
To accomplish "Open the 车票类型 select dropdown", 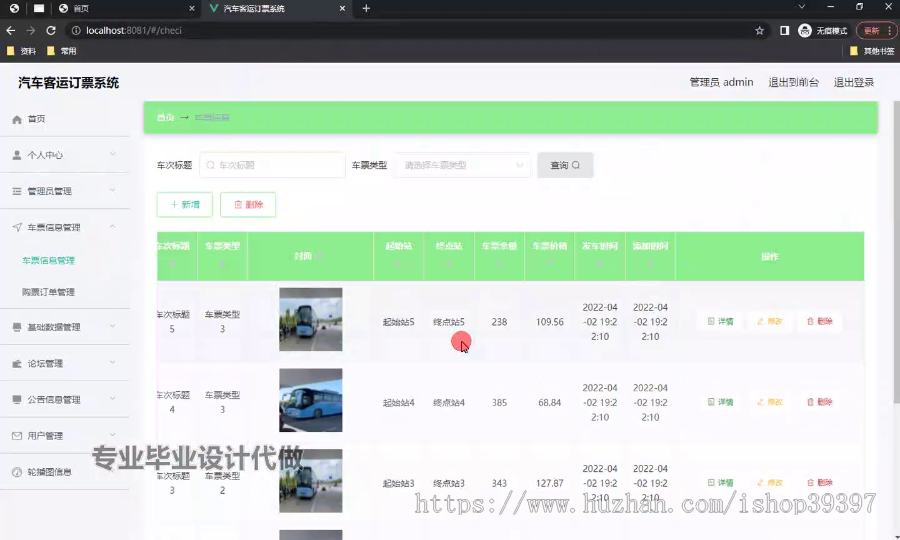I will [x=463, y=165].
